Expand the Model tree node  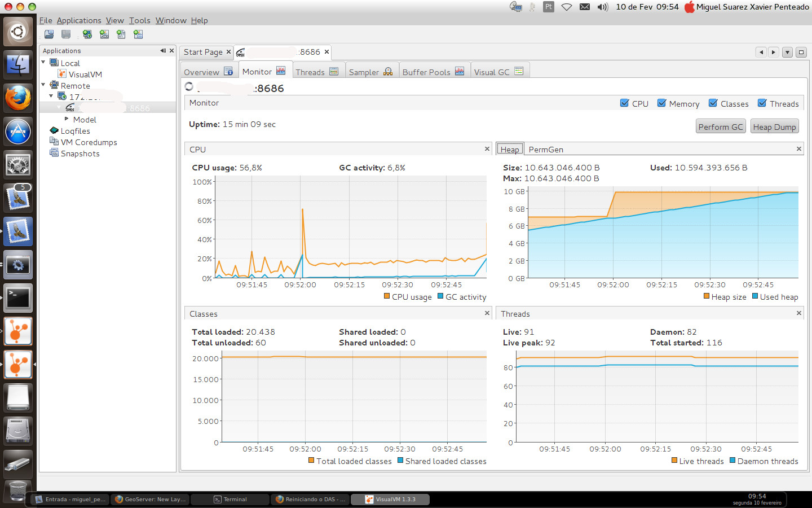(67, 119)
